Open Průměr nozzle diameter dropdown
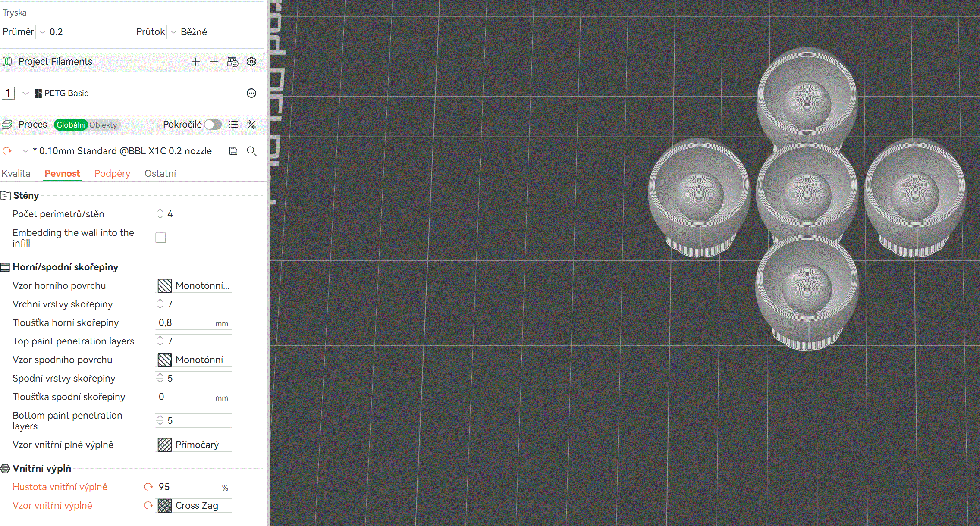 point(83,32)
